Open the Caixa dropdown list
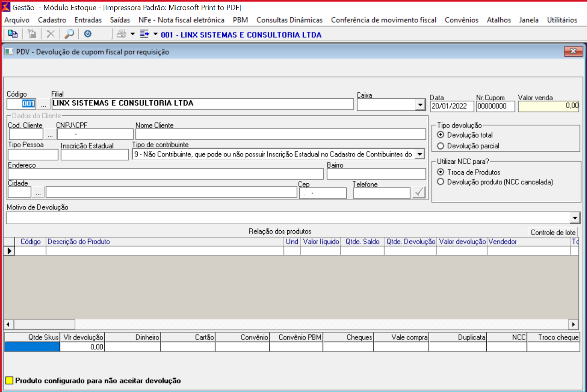Image resolution: width=587 pixels, height=392 pixels. pyautogui.click(x=420, y=105)
